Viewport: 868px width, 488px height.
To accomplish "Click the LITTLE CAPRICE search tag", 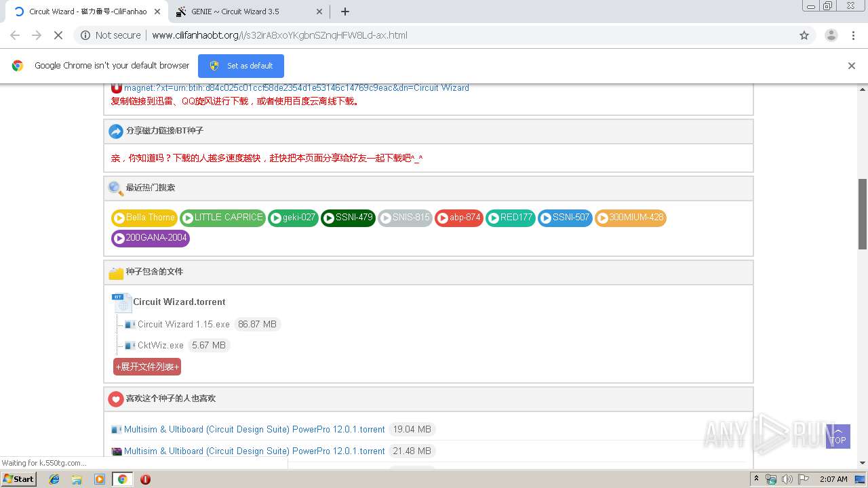I will 222,218.
